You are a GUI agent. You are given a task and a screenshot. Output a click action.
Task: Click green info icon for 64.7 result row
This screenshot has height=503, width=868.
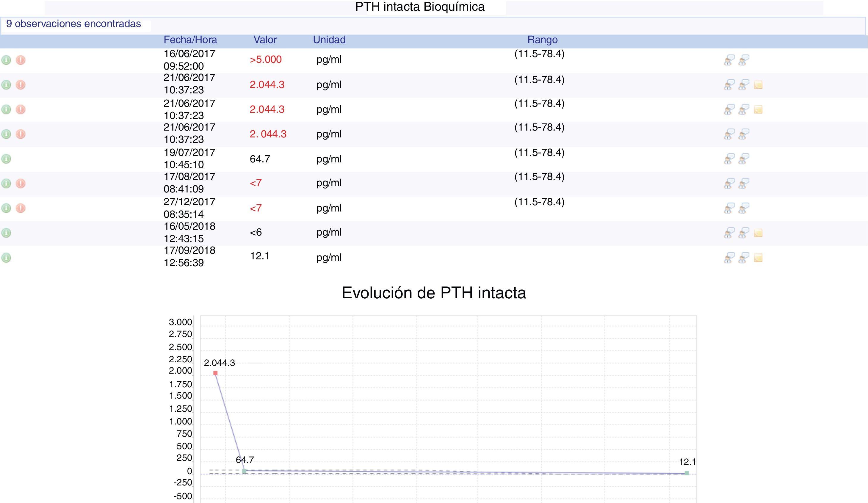(x=6, y=159)
